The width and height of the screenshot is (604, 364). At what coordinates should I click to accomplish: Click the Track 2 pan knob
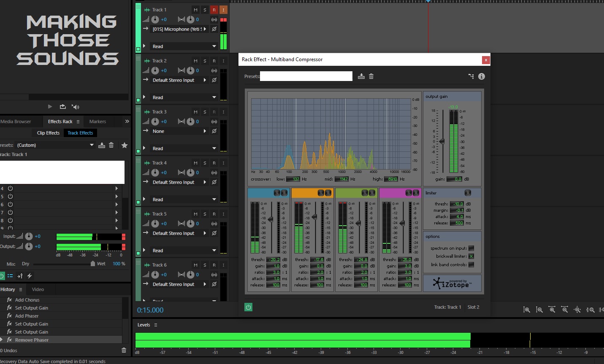point(191,70)
